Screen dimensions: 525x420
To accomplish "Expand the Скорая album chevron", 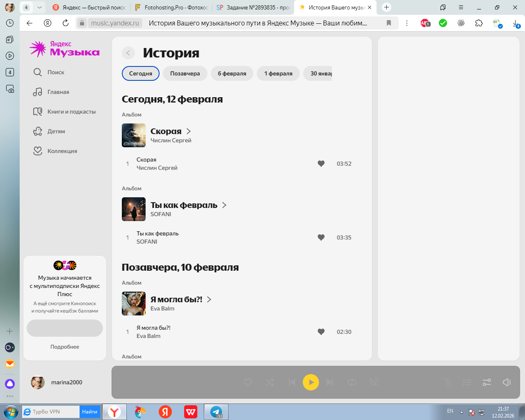I will [x=189, y=131].
